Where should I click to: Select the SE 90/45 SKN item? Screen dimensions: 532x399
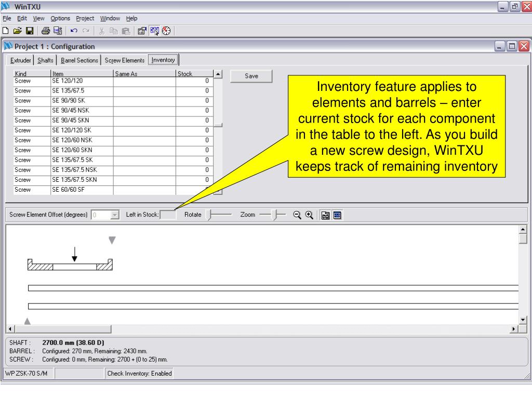click(x=82, y=120)
